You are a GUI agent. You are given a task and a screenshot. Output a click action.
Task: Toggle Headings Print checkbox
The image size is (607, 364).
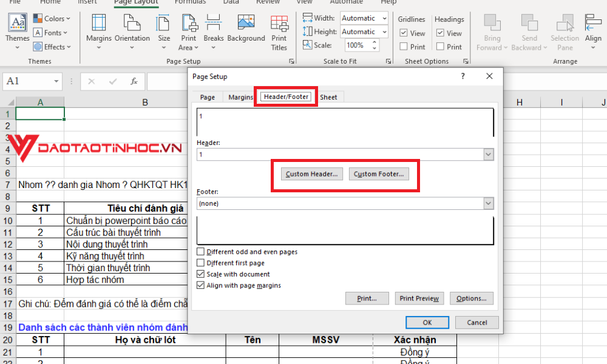440,47
